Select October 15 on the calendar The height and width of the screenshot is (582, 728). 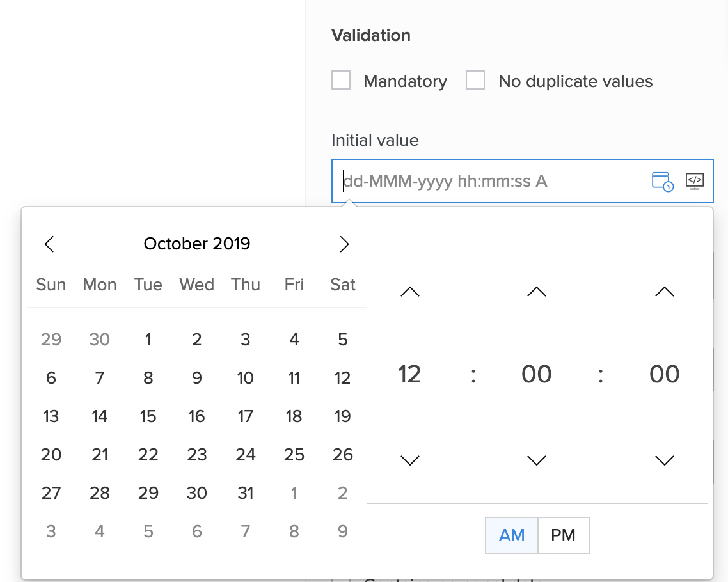tap(148, 416)
